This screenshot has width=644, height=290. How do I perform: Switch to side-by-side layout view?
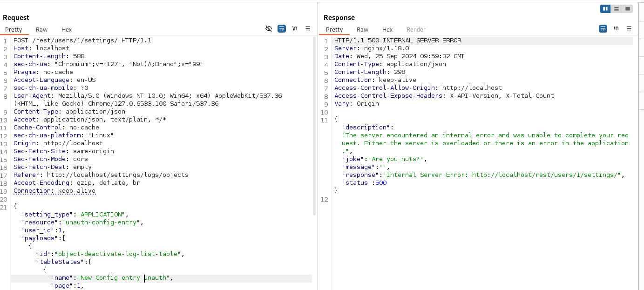(605, 9)
